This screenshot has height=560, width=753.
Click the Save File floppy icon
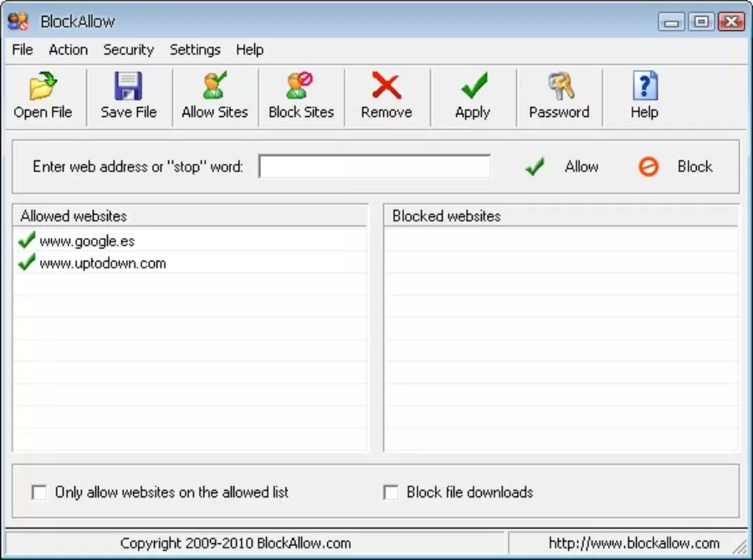pos(128,86)
